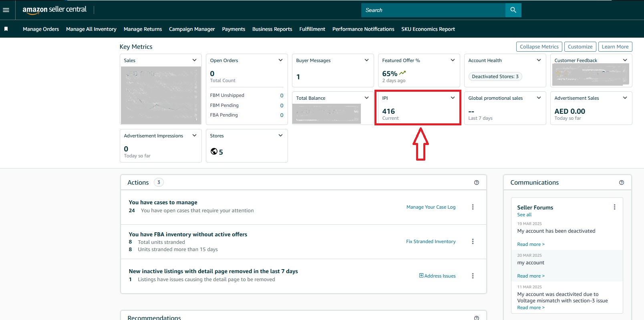
Task: Open Payments menu item
Action: click(x=233, y=29)
